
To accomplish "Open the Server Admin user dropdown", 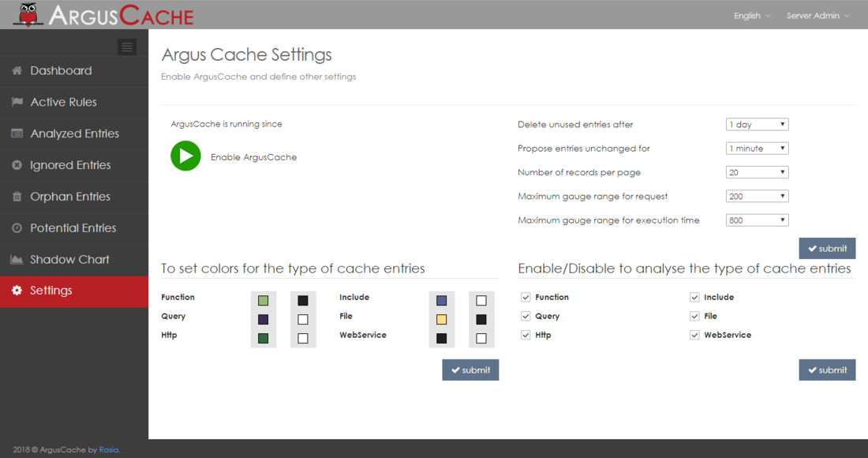I will [x=817, y=16].
